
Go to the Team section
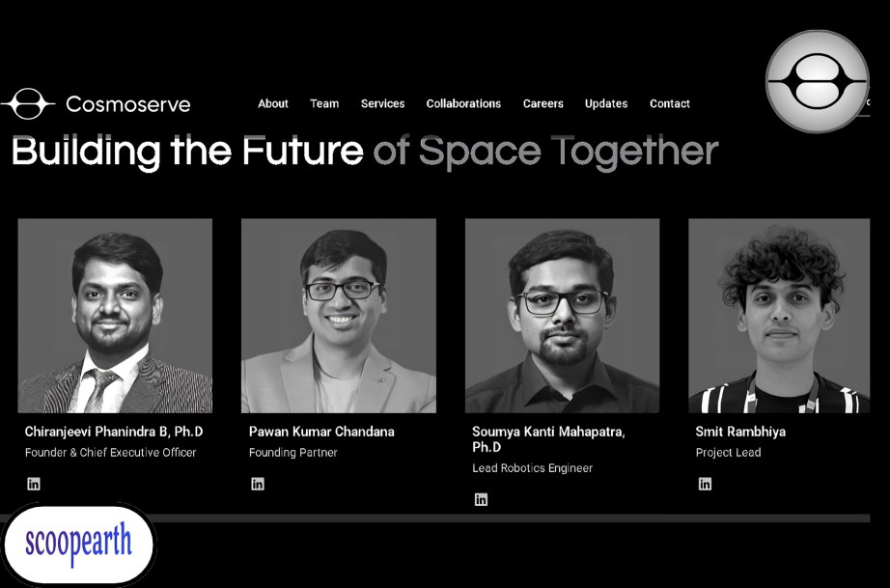(x=324, y=103)
